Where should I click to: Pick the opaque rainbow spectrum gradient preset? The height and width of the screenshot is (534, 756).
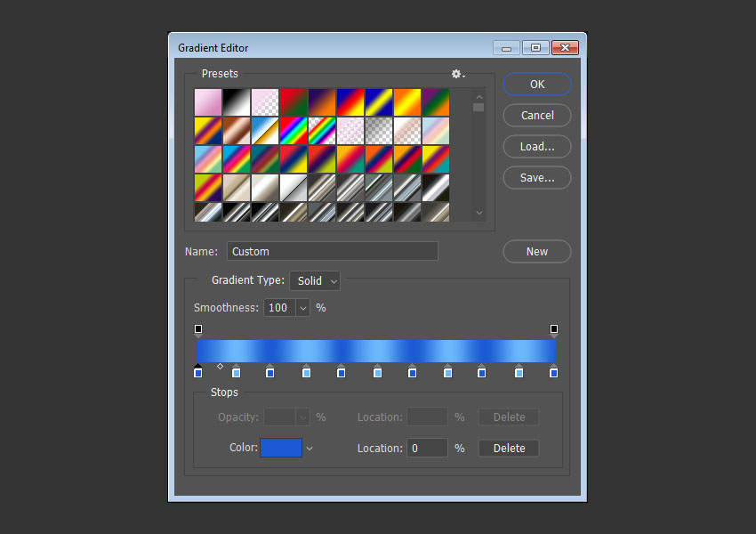coord(294,131)
